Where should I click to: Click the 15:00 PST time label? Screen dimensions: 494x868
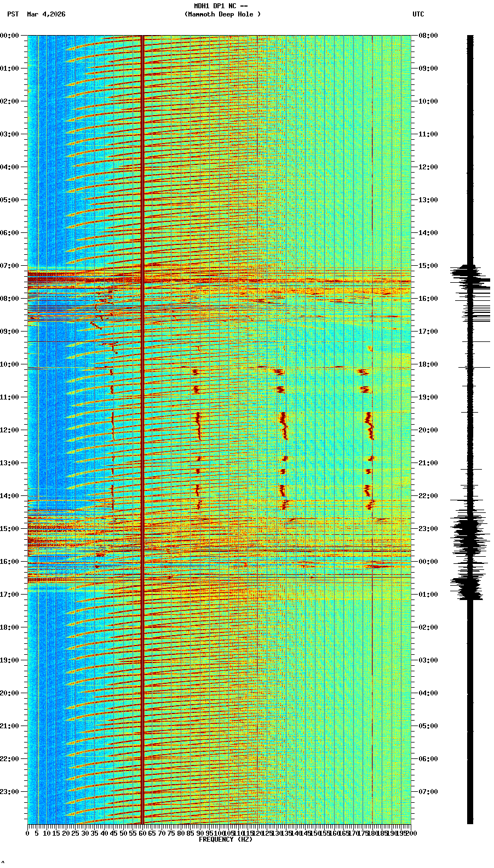(9, 529)
